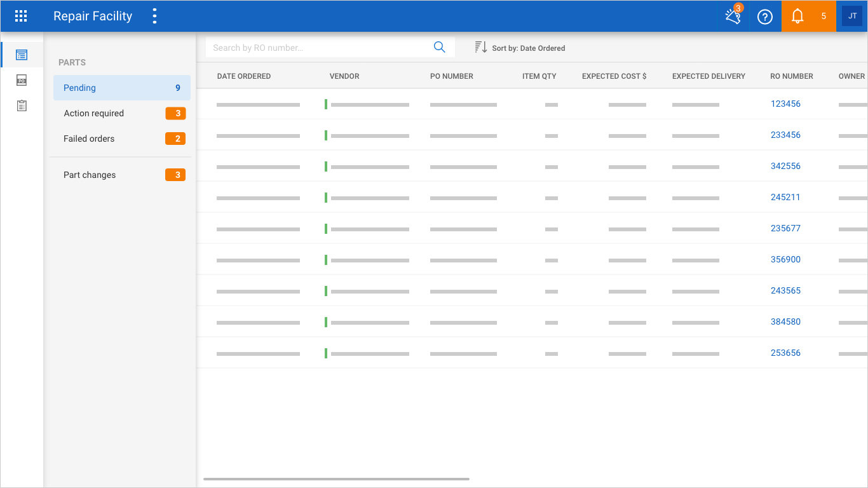The width and height of the screenshot is (868, 488).
Task: Click the horizontal scrollbar under the table
Action: click(336, 478)
